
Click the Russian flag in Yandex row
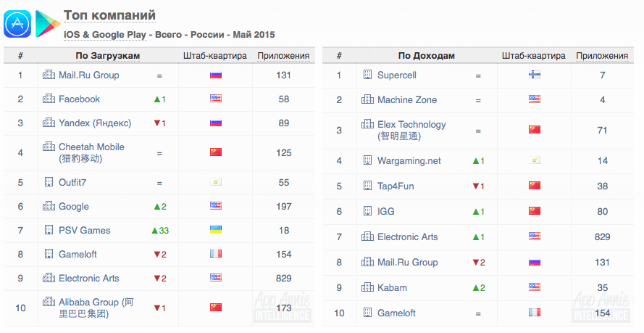(x=215, y=123)
